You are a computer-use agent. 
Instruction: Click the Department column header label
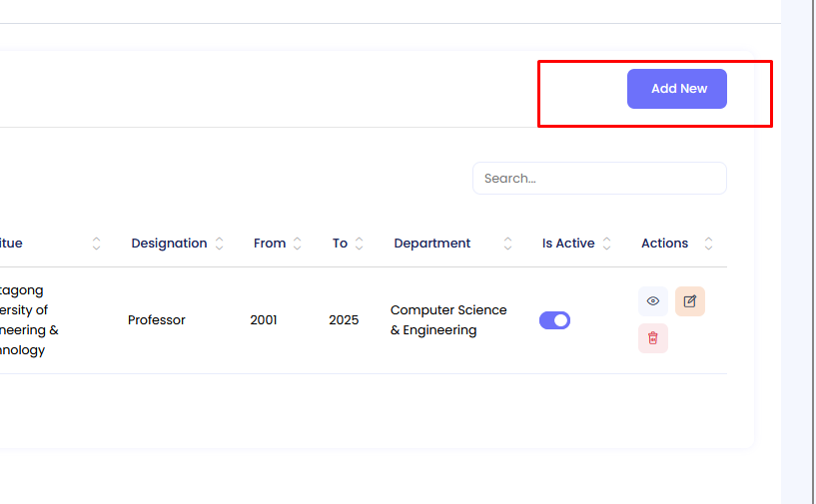(x=432, y=244)
